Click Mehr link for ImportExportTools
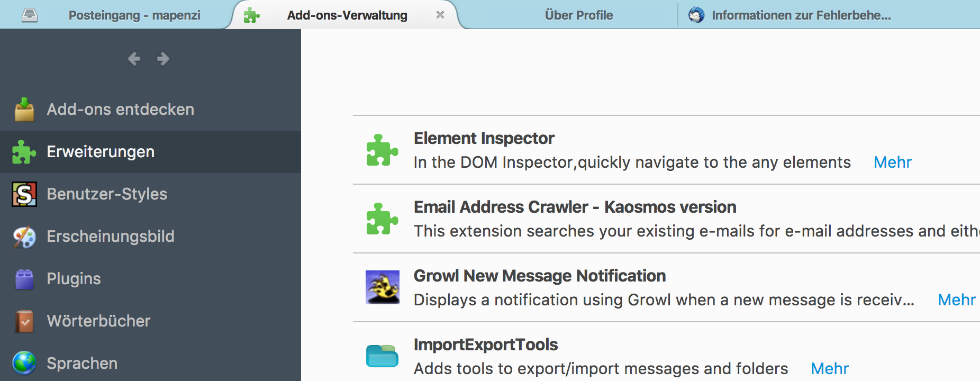This screenshot has width=980, height=381. click(x=829, y=369)
